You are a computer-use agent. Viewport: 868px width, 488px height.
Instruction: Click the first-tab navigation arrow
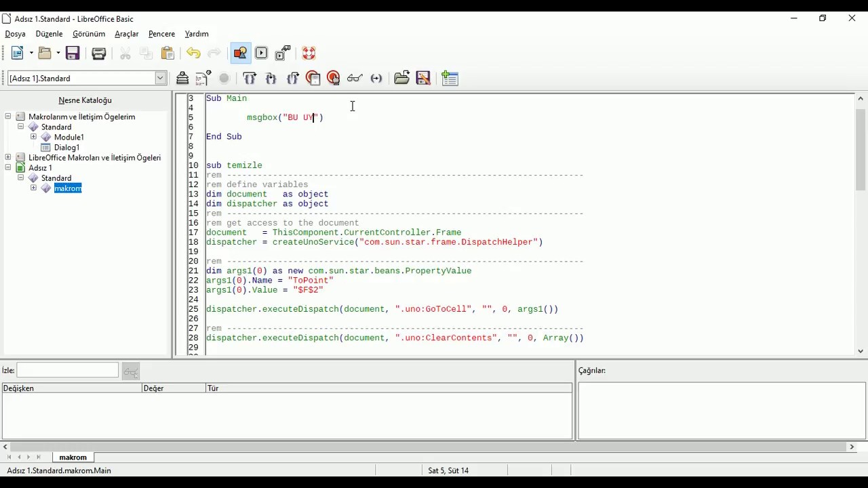point(9,457)
